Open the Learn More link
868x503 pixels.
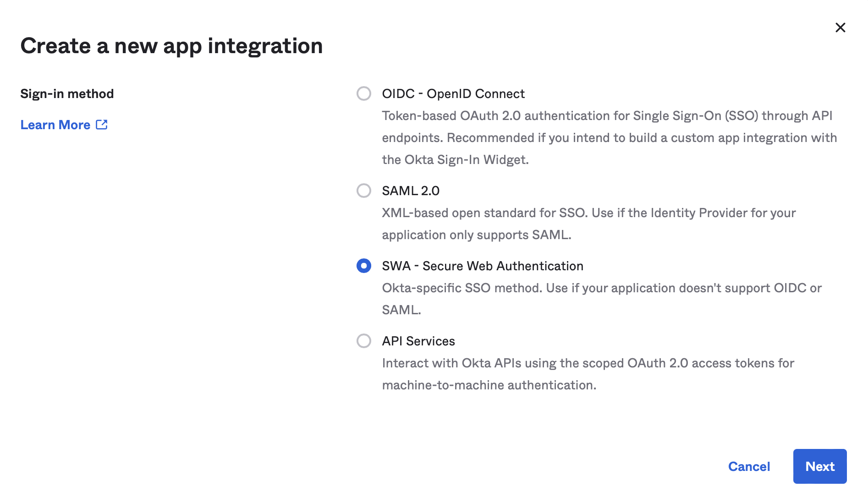(x=55, y=125)
